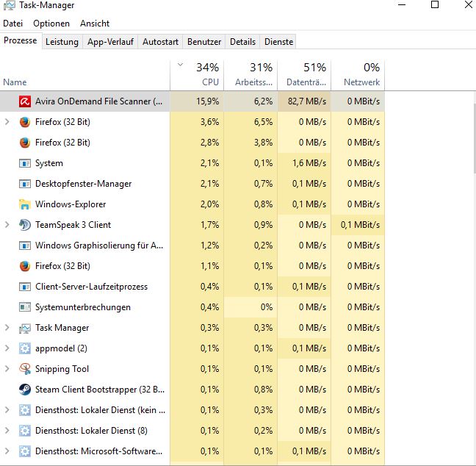Click the Avira OnDemand File Scanner icon
Screen dimensions: 476x466
[24, 101]
